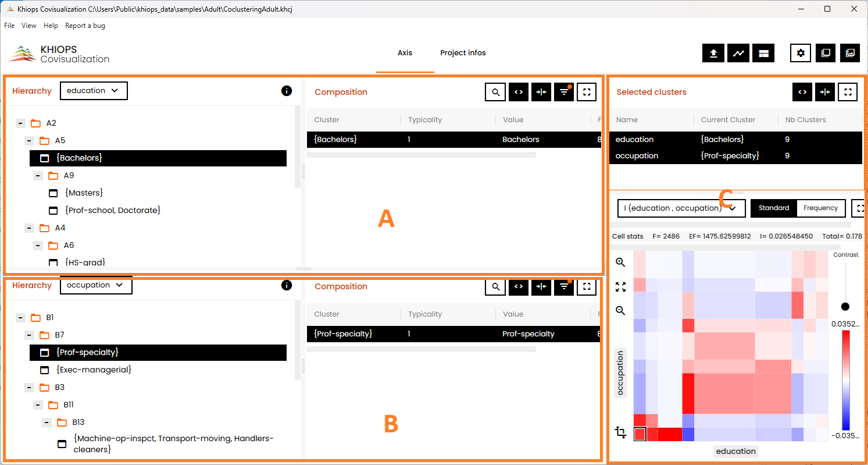Switch to the Axis tab
Screen dimensions: 868x465
pyautogui.click(x=405, y=53)
